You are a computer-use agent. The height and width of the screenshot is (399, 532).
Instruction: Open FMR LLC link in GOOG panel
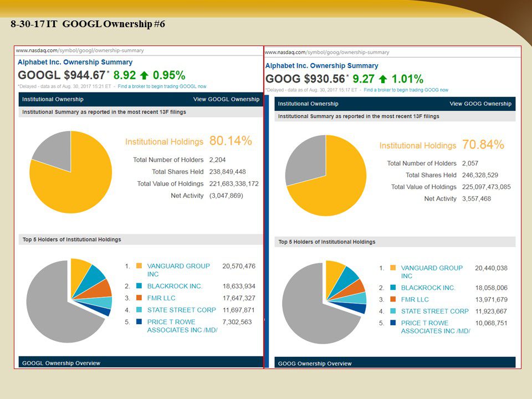tap(415, 300)
